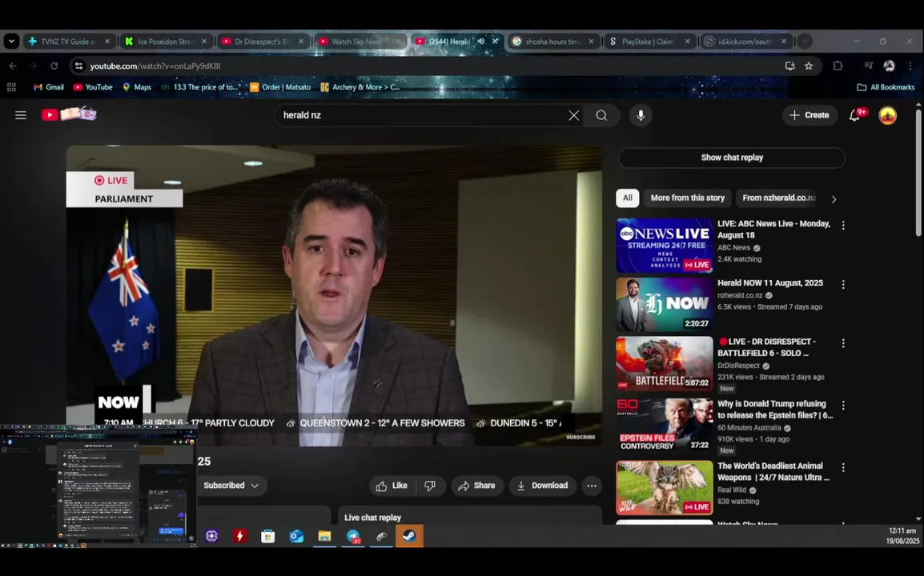
Task: Share the video
Action: (x=477, y=486)
